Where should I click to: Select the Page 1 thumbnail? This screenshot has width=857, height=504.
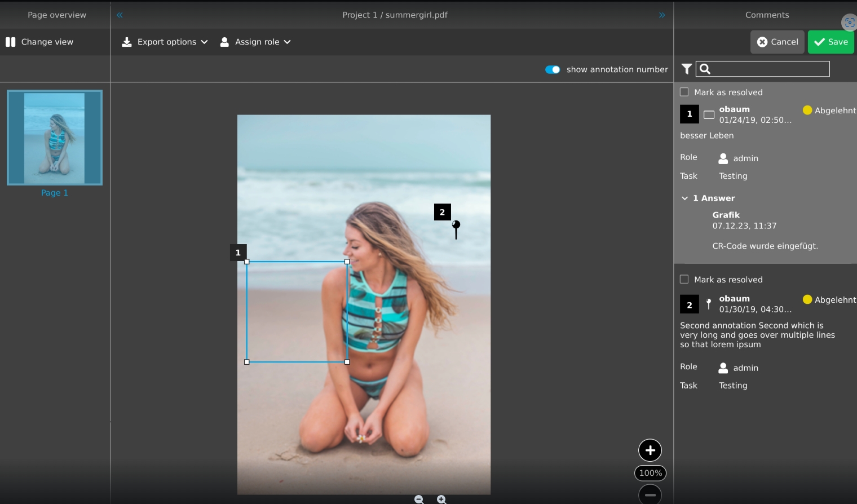pos(55,138)
